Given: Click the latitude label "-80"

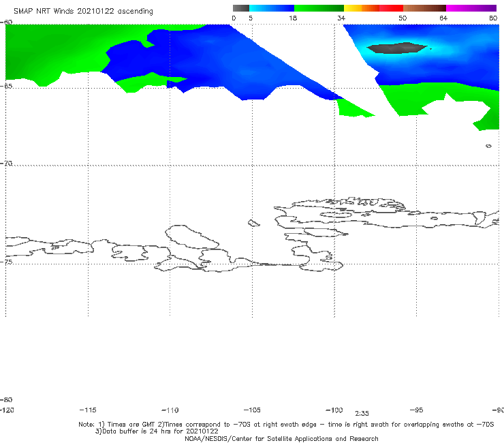Looking at the screenshot, I should coord(6,399).
